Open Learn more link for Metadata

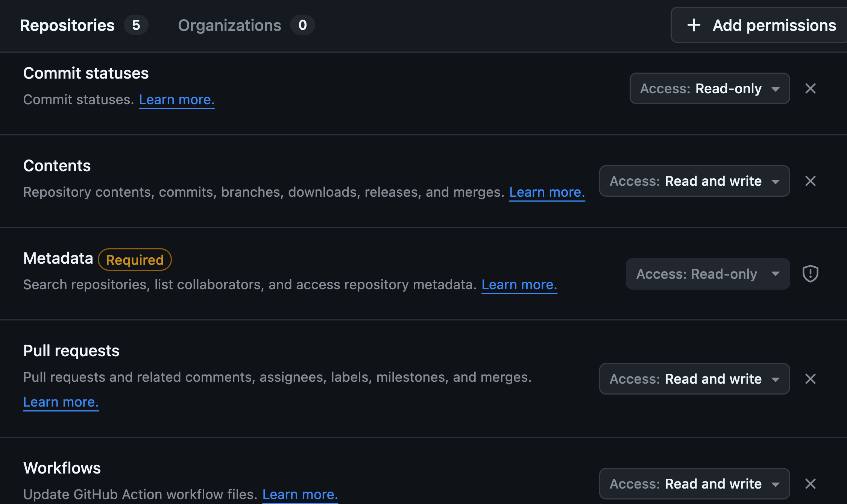(519, 285)
